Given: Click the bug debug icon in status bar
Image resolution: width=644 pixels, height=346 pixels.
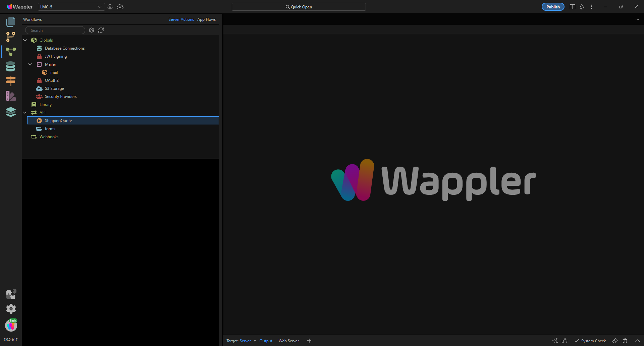Looking at the screenshot, I should (625, 341).
